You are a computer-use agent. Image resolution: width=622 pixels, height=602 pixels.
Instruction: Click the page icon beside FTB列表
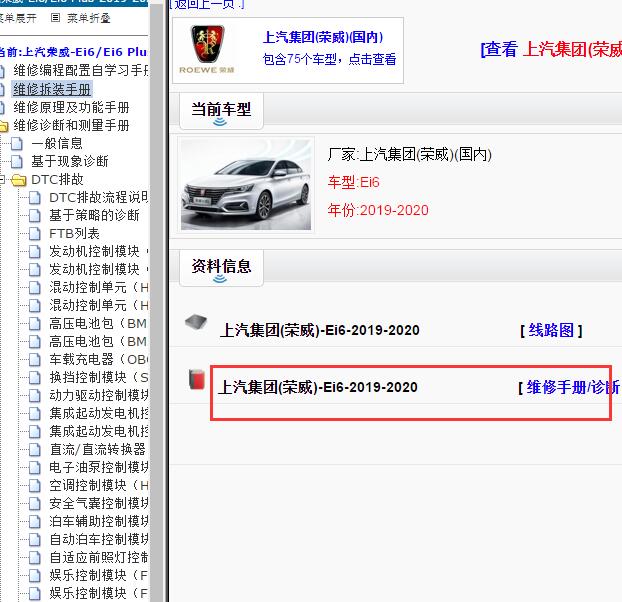tap(35, 234)
